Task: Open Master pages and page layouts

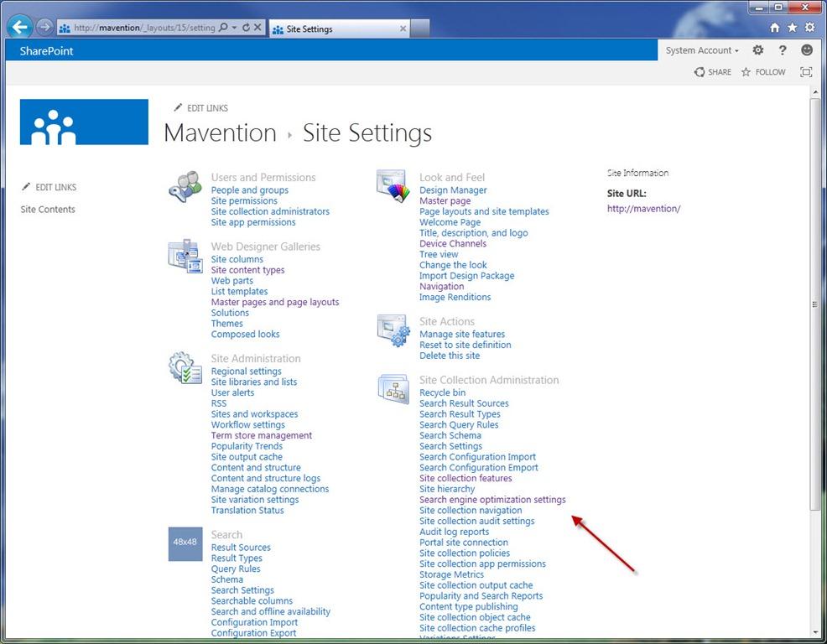Action: [275, 302]
